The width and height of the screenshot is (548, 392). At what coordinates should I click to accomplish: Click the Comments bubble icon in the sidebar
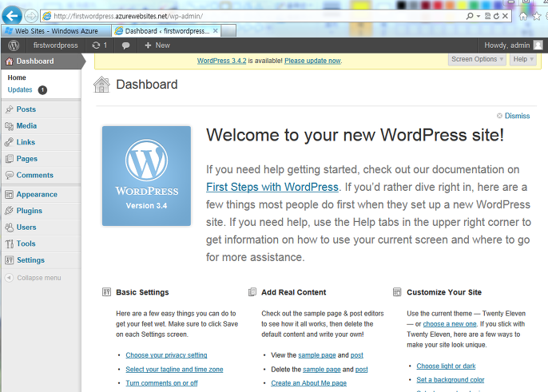9,175
